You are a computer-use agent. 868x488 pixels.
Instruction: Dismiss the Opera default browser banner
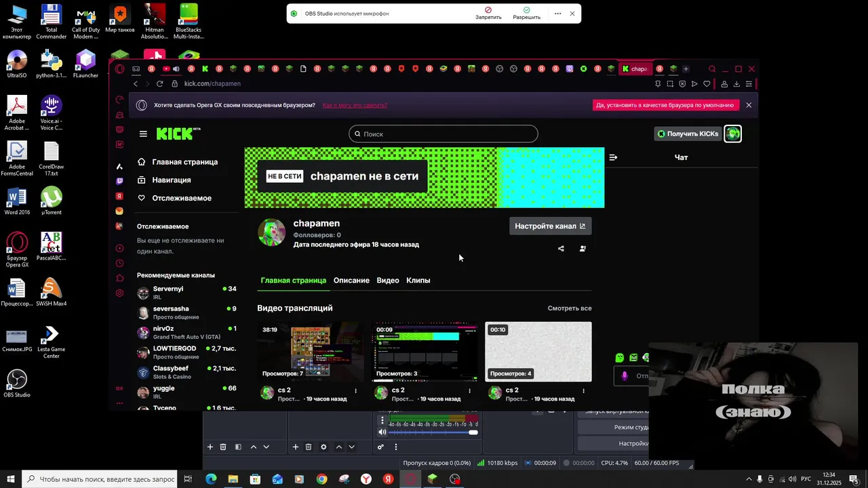[749, 105]
